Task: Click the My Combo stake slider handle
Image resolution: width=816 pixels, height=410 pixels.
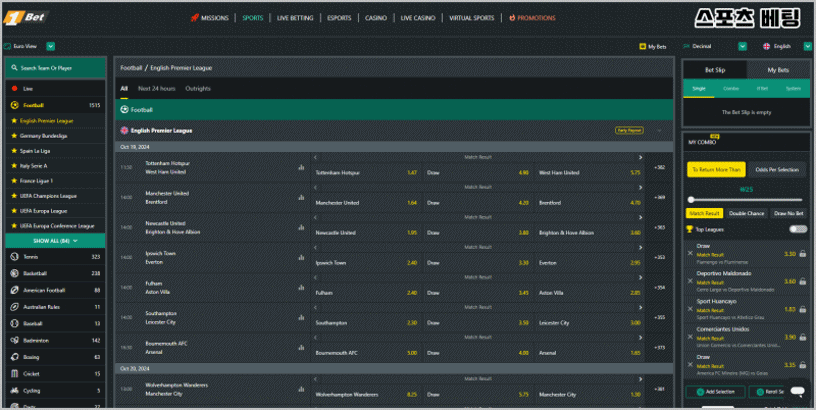Action: 691,200
